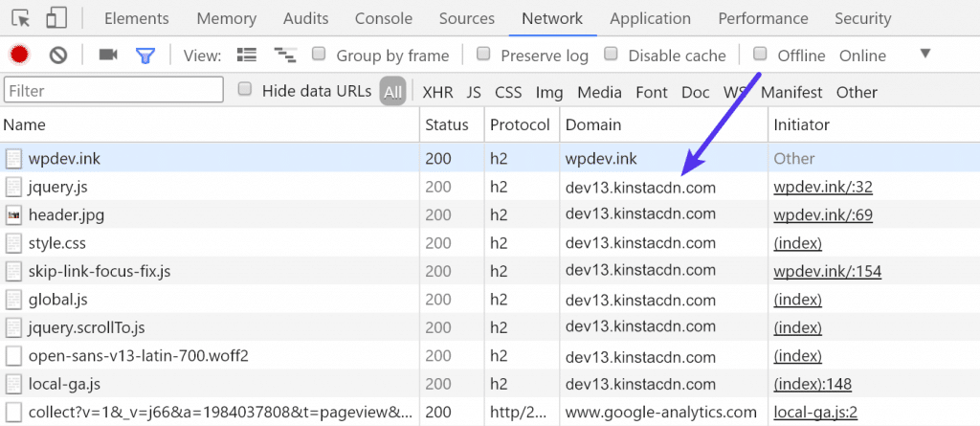Click the file icon beside local-ga.js
The width and height of the screenshot is (980, 426).
coord(13,384)
